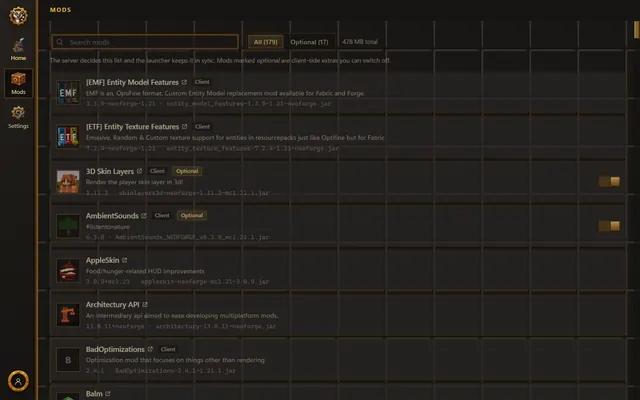Screen dimensions: 640x400
Task: Select the BadOptimizations title
Action: [x=115, y=349]
